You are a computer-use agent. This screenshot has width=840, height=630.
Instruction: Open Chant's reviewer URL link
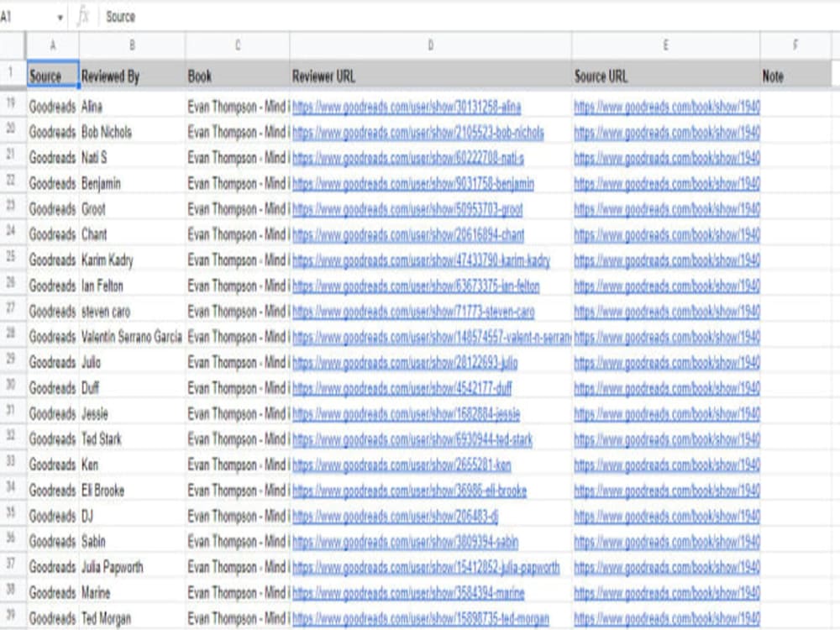click(408, 235)
